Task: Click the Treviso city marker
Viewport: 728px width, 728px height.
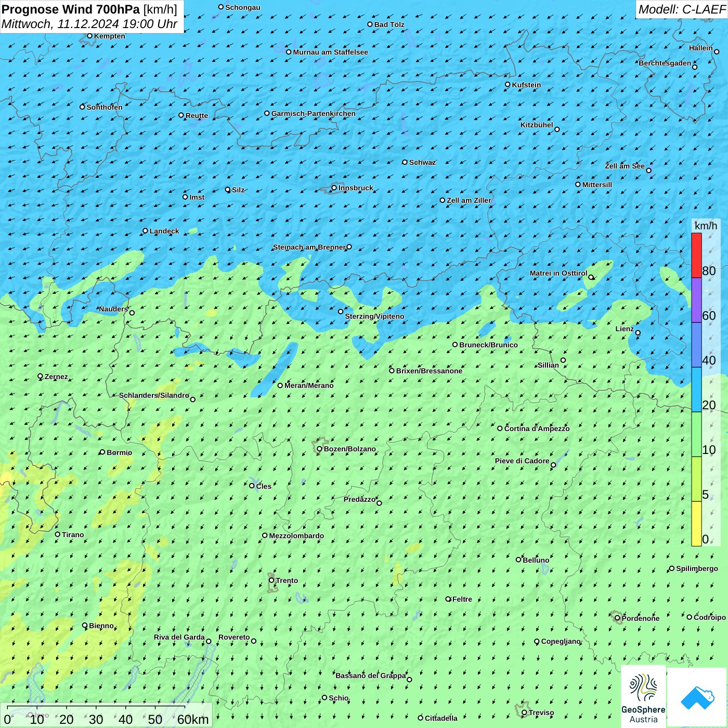Action: tap(524, 712)
